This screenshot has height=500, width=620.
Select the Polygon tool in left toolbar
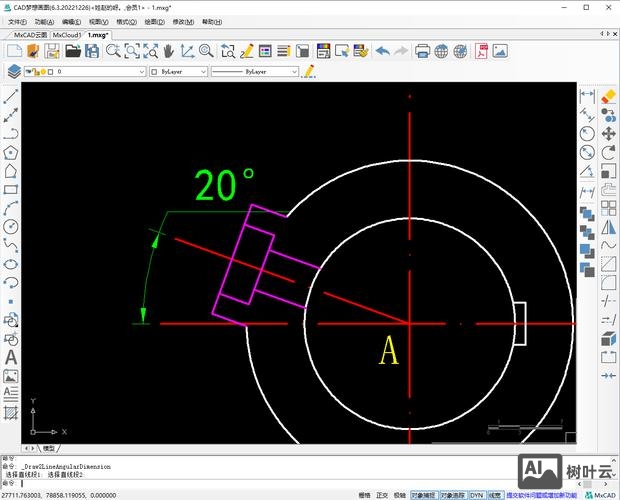[x=11, y=153]
